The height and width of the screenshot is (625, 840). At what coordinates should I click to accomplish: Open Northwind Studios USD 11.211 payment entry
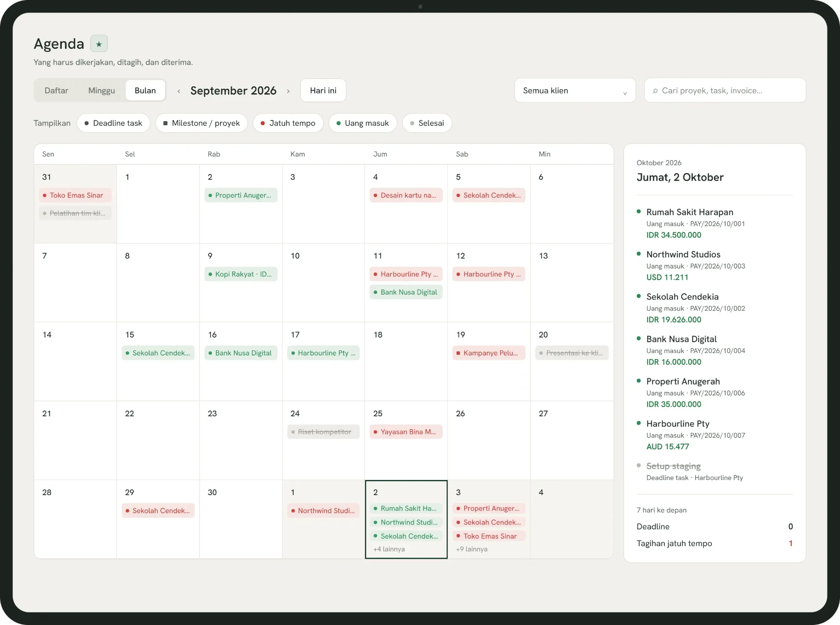[715, 266]
